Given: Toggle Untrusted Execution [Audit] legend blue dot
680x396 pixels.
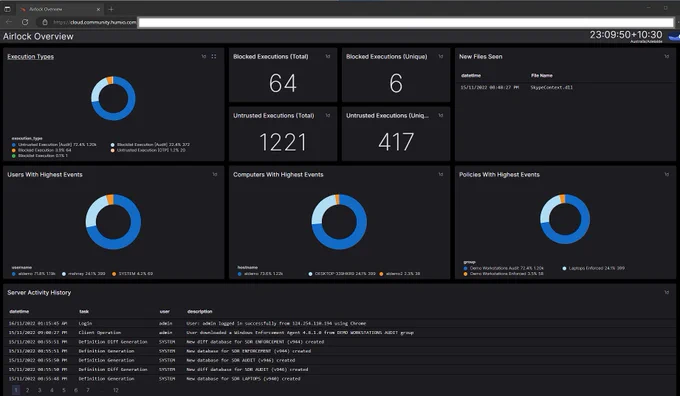Looking at the screenshot, I should coord(14,145).
